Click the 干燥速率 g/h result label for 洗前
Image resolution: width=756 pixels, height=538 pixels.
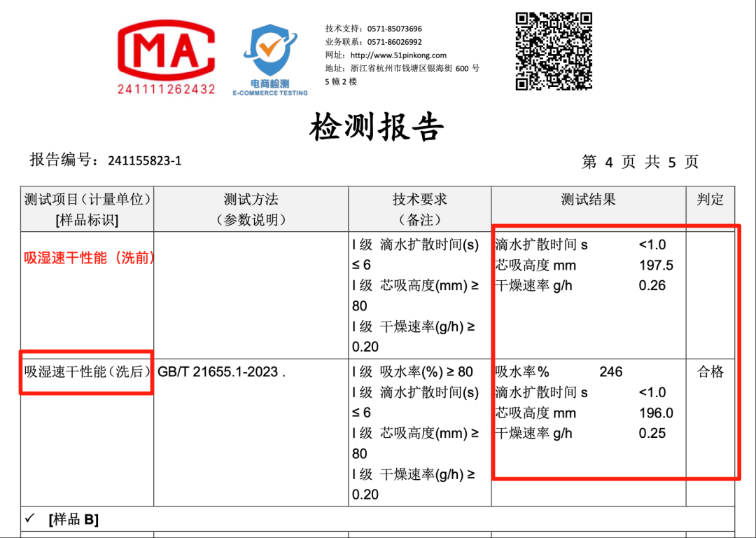533,286
